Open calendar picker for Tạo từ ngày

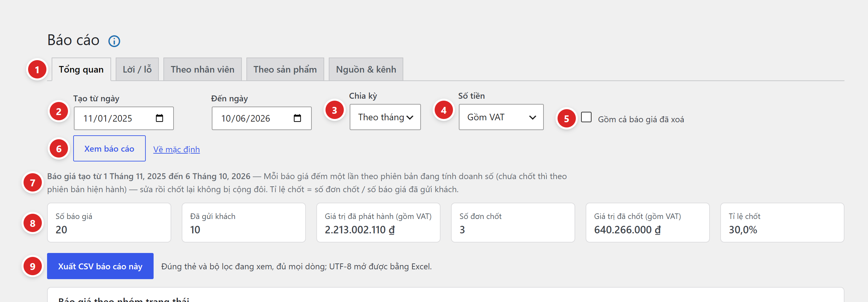[x=159, y=118]
